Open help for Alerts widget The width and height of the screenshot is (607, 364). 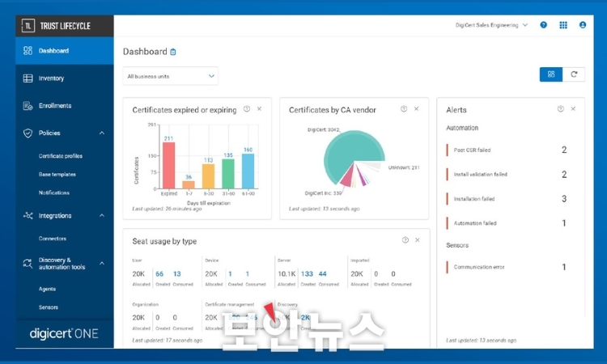(x=561, y=109)
